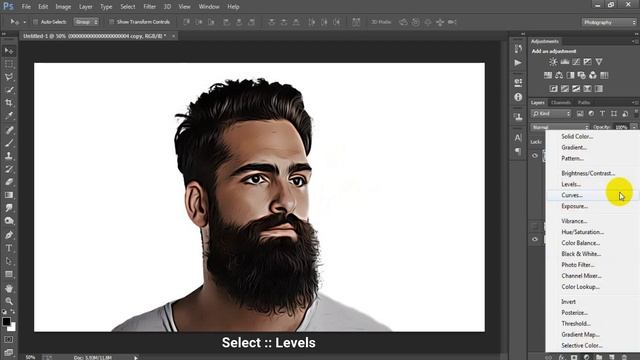Open the Info panel icon
Viewport: 640px width, 360px height.
(518, 97)
